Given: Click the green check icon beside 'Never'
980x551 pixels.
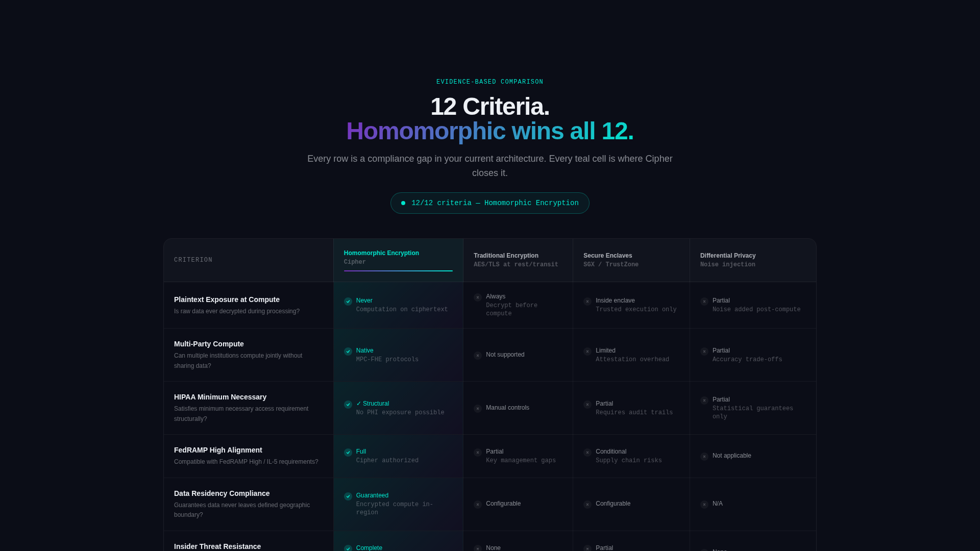Looking at the screenshot, I should (348, 302).
